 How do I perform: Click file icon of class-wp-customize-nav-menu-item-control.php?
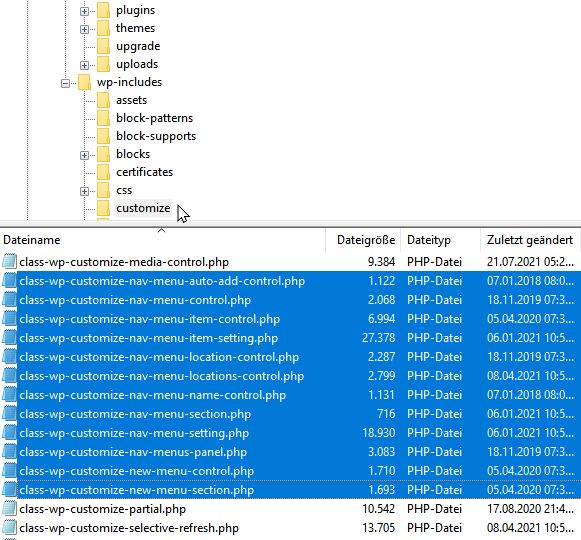(10, 319)
